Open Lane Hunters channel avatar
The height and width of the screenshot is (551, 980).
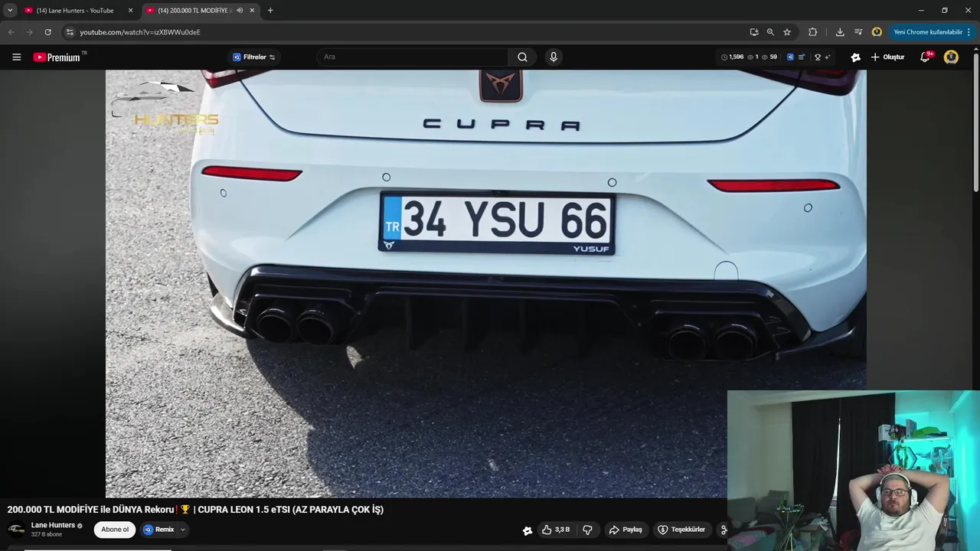click(16, 530)
